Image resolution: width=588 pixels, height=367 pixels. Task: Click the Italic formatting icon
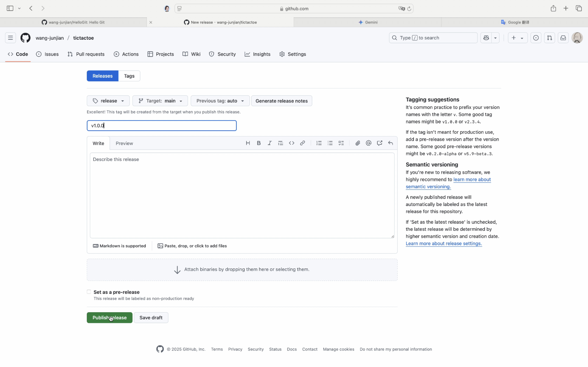[x=270, y=143]
